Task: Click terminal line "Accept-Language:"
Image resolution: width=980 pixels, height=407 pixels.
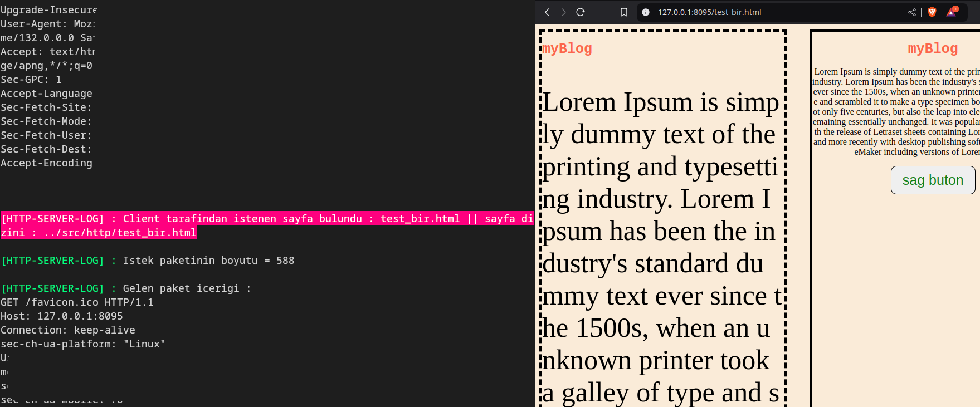Action: pos(48,94)
